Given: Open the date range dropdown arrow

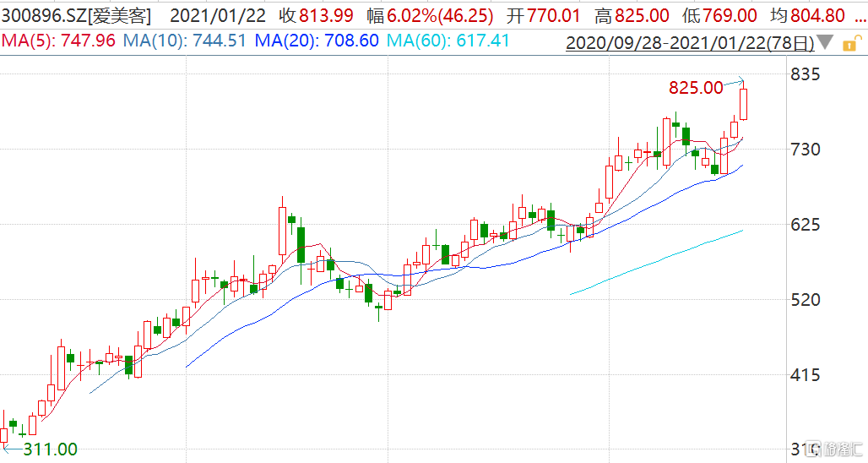Looking at the screenshot, I should [x=825, y=42].
